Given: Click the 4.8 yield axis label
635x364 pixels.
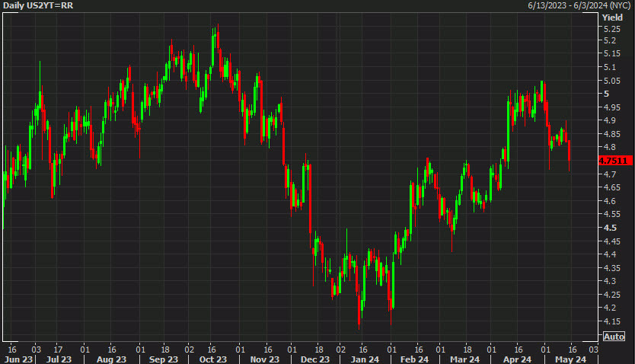Looking at the screenshot, I should [x=609, y=147].
